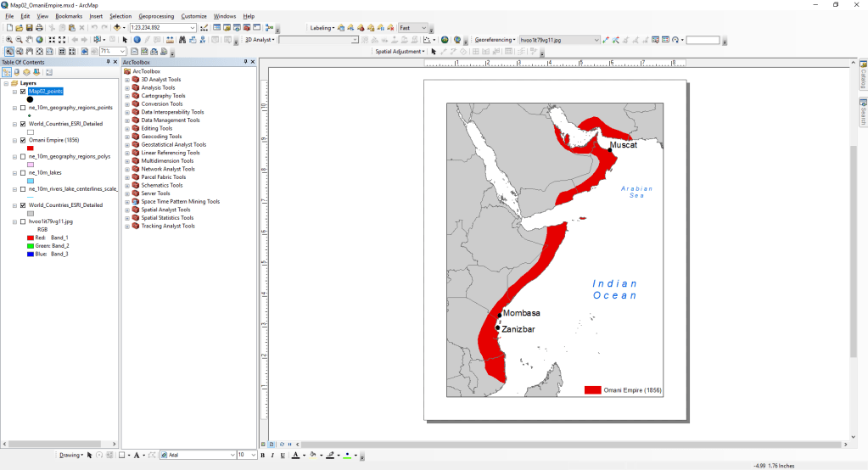Select Conversion Tools in ArcToolbox
The width and height of the screenshot is (868, 470).
point(161,104)
